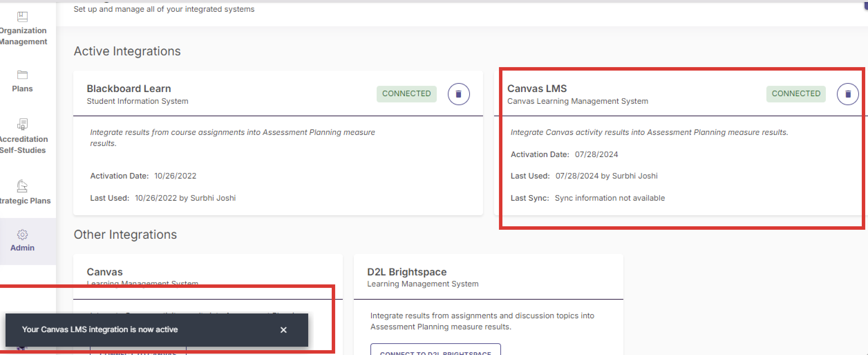This screenshot has height=355, width=868.
Task: Click the CONNECTED badge on Blackboard Learn
Action: tap(406, 93)
